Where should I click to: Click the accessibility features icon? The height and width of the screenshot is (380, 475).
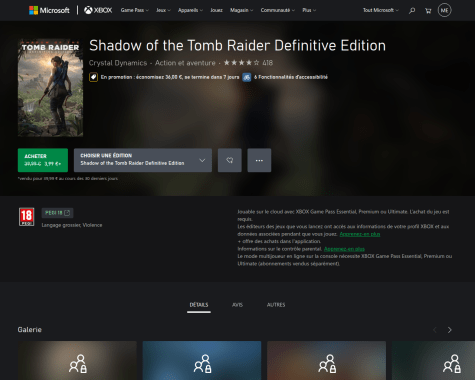247,77
